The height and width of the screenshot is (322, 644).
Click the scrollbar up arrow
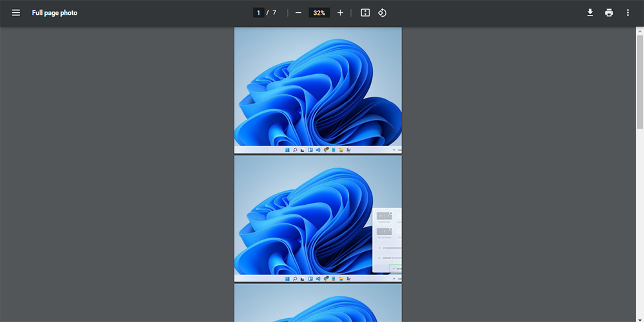[x=640, y=31]
